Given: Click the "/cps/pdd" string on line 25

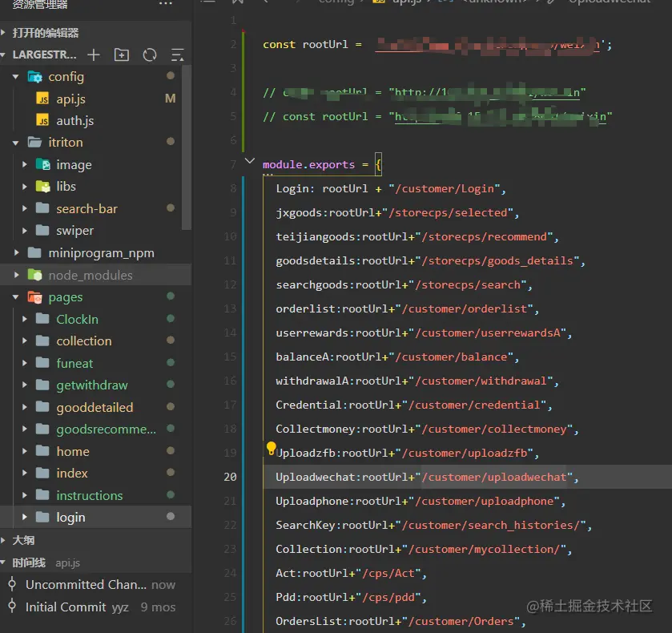Looking at the screenshot, I should (x=388, y=597).
